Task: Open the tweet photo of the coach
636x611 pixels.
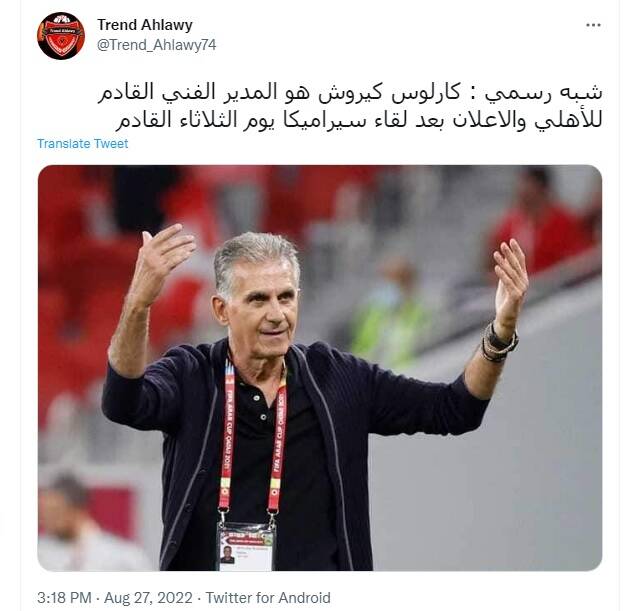Action: 320,368
